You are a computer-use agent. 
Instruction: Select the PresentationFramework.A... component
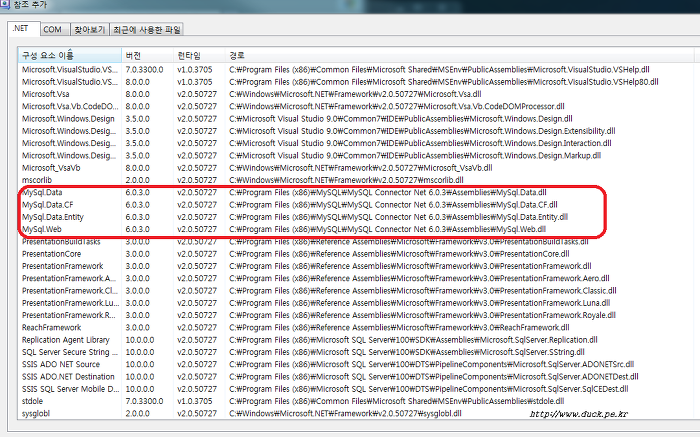[x=69, y=278]
